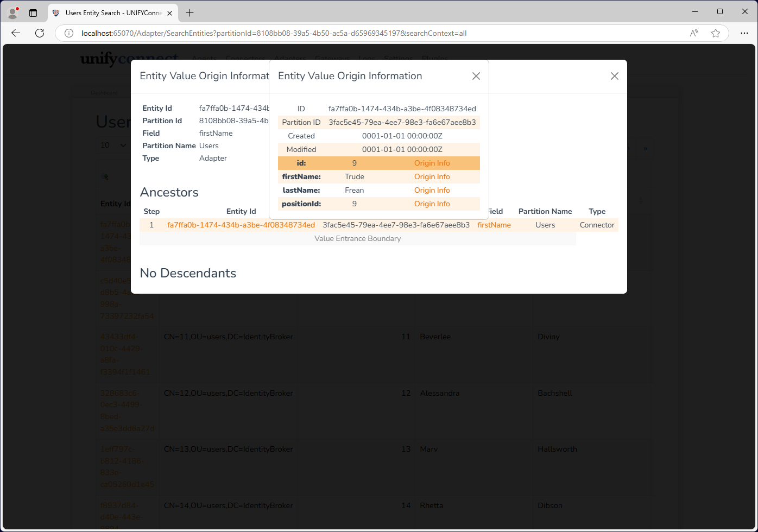Image resolution: width=758 pixels, height=532 pixels.
Task: Open Origin Info for the firstName row
Action: point(432,176)
